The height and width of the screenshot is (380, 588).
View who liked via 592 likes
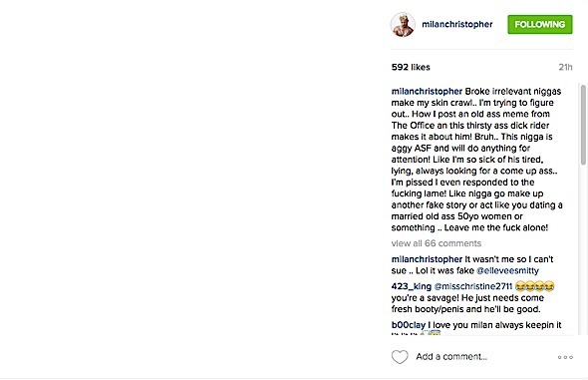(411, 67)
